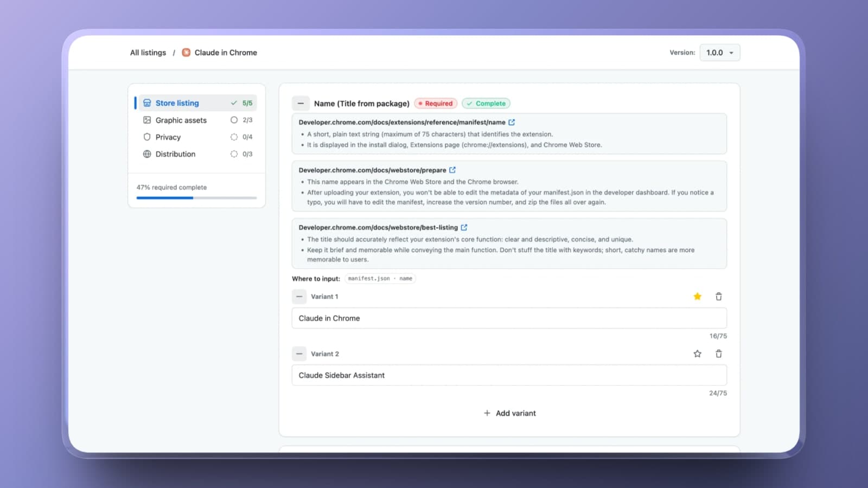Click the Distribution globe icon
Screen dimensions: 868x488
tap(147, 154)
